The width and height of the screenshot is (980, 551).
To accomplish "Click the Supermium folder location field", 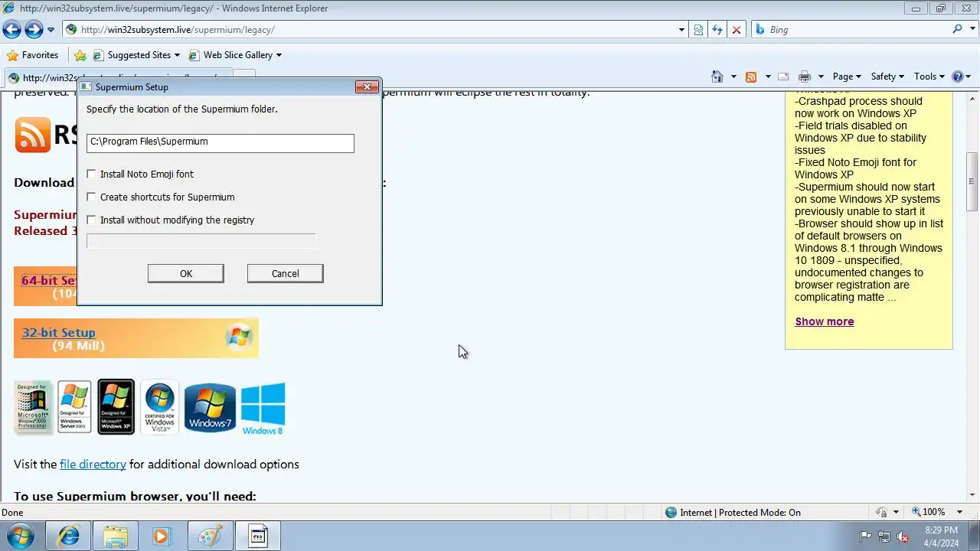I will (x=220, y=142).
